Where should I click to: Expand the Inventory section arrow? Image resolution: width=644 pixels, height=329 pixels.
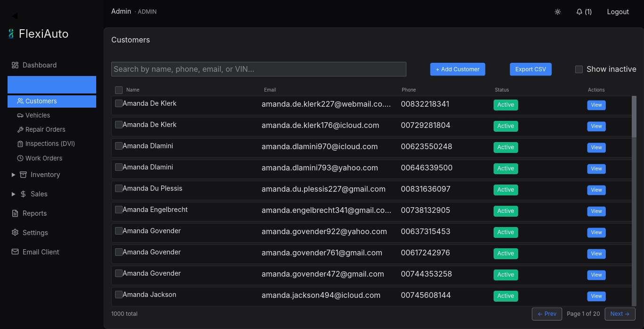[14, 175]
